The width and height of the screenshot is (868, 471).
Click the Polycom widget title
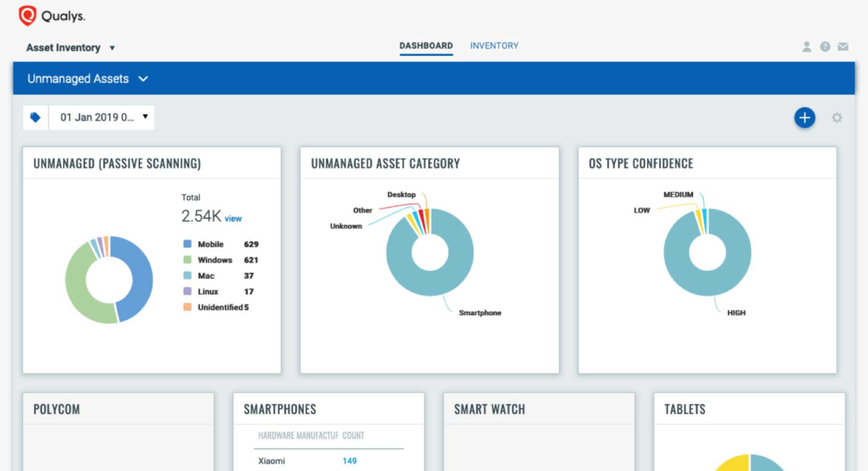click(56, 409)
